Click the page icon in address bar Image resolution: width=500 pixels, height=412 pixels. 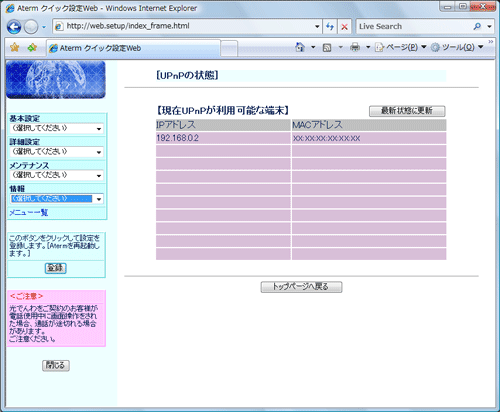59,26
